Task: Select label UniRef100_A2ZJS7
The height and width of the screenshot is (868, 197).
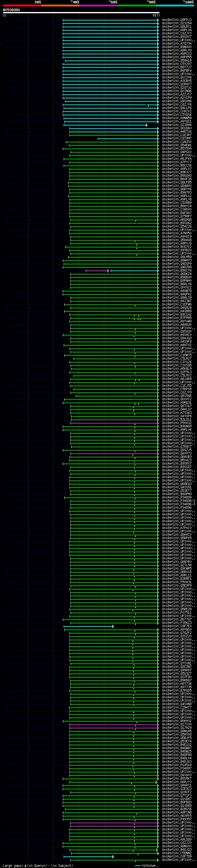Action: pos(176,94)
